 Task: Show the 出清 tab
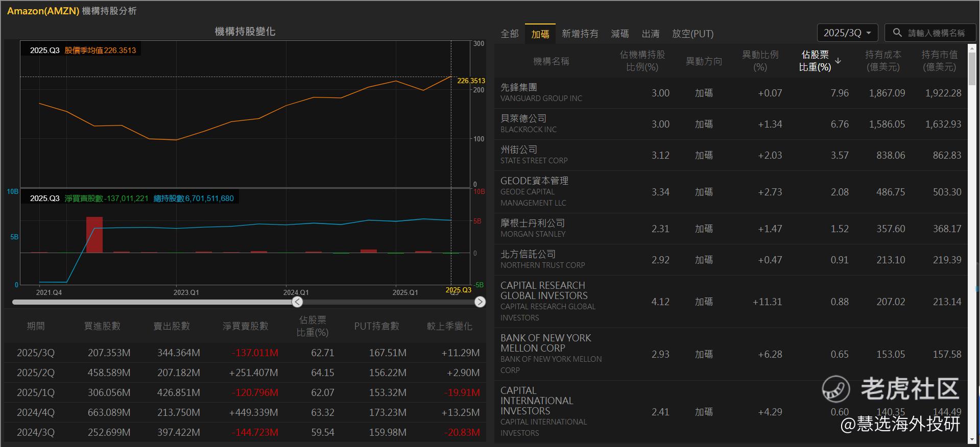650,34
